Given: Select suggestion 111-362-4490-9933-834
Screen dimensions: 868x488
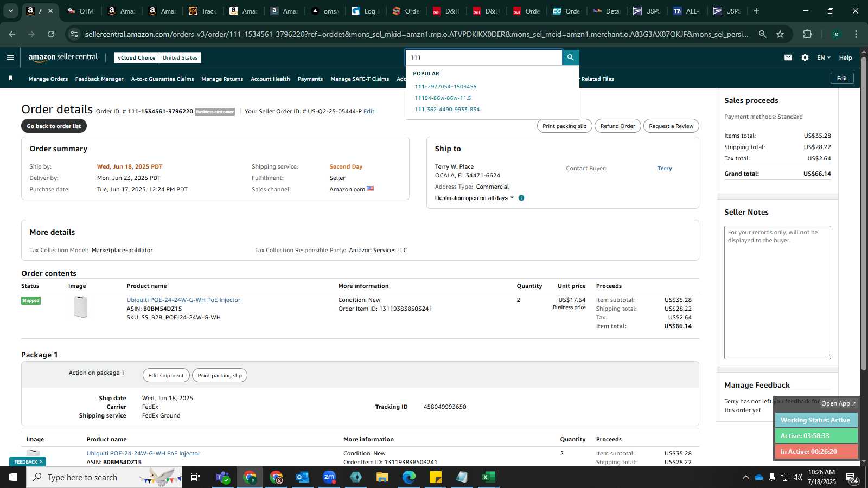Looking at the screenshot, I should coord(448,109).
